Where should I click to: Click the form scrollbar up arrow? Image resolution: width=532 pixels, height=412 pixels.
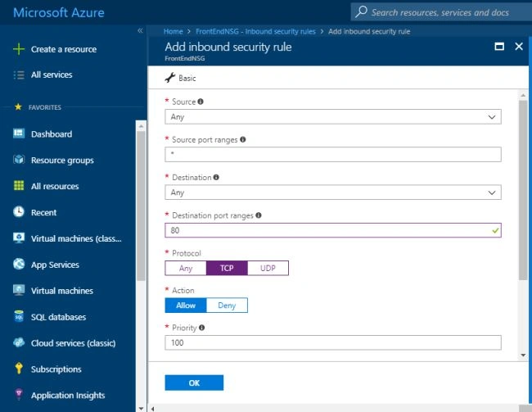(x=523, y=96)
